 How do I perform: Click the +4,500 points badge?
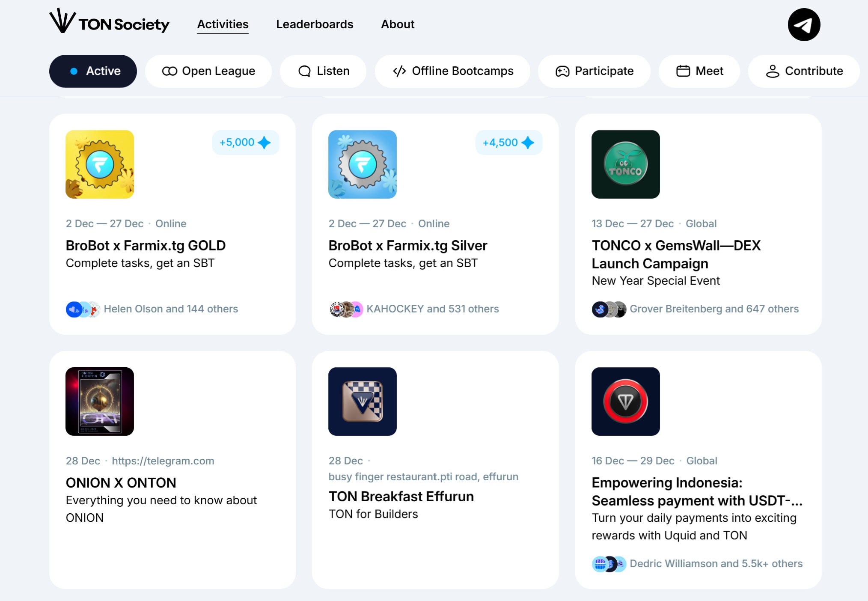tap(509, 143)
